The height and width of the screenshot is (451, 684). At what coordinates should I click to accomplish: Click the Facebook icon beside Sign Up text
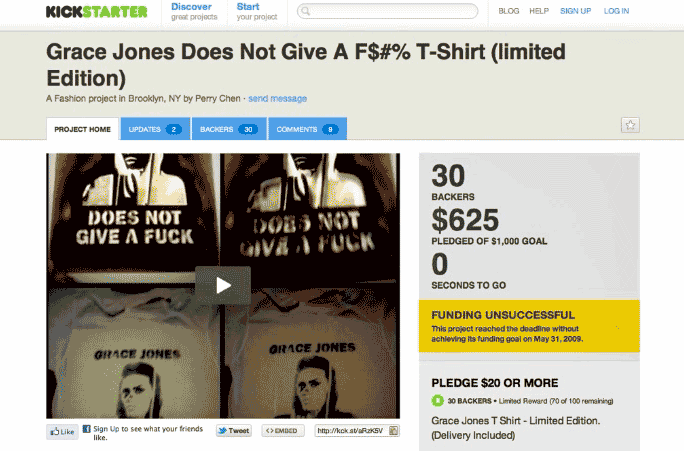click(86, 429)
